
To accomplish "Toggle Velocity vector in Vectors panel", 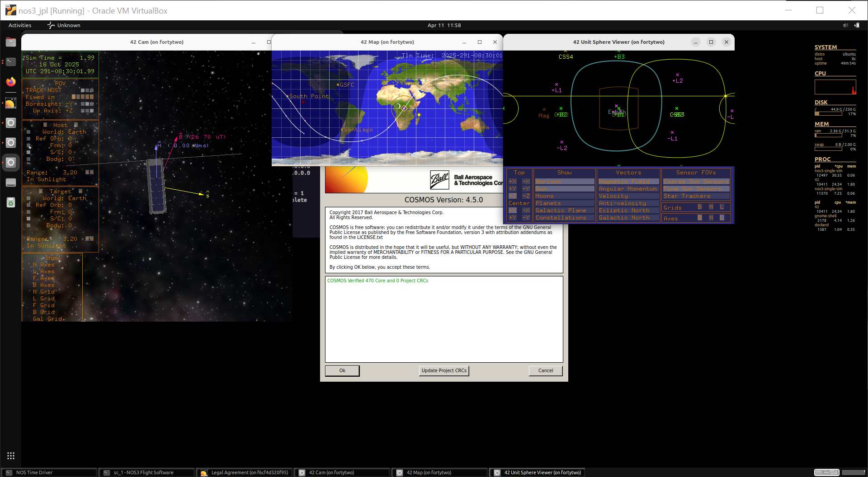I will coord(628,196).
